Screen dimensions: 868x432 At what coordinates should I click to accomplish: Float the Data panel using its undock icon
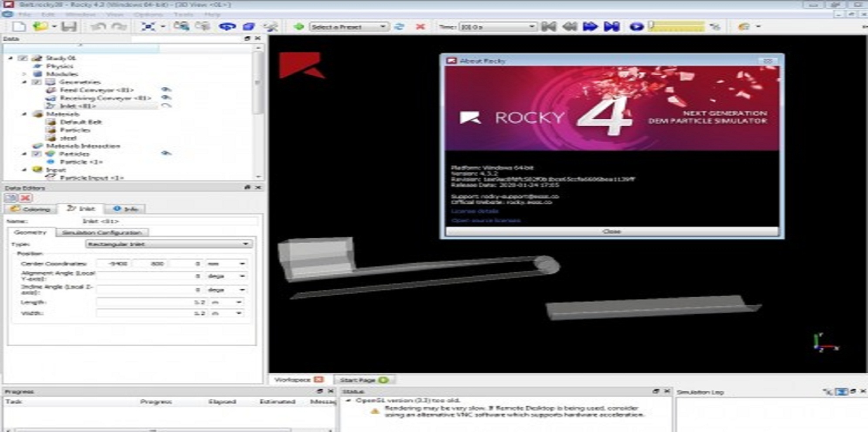[247, 38]
